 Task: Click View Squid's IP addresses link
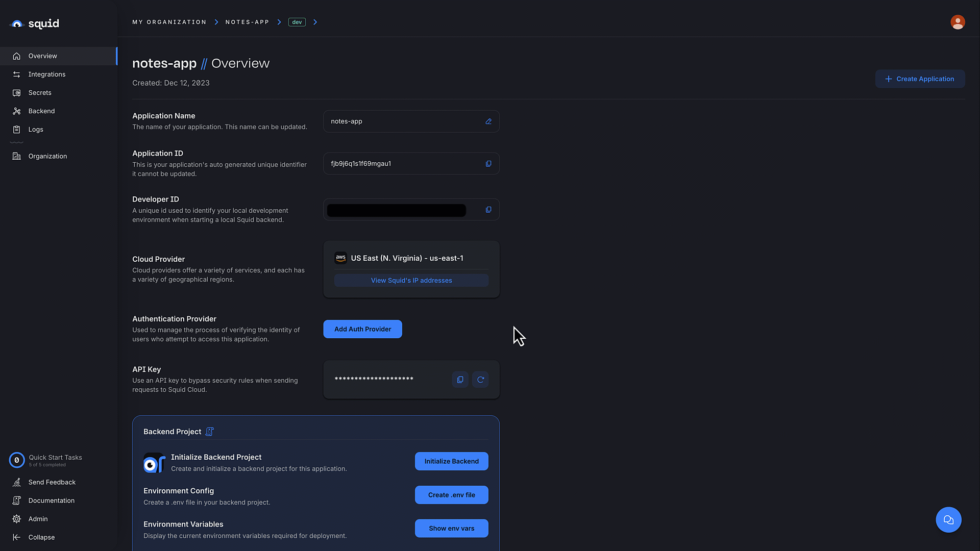411,280
